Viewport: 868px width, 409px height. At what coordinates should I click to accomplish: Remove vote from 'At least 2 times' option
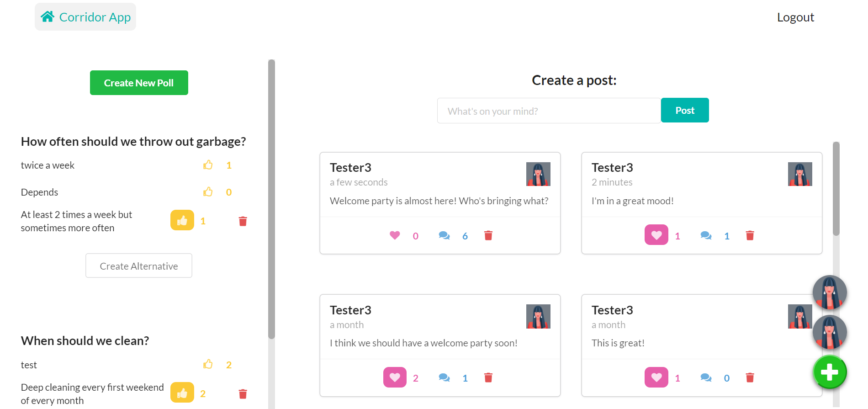(182, 220)
